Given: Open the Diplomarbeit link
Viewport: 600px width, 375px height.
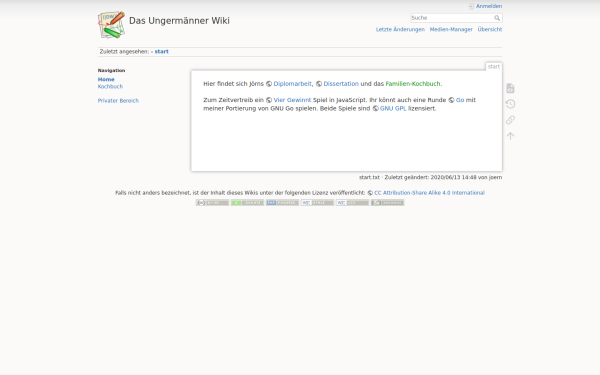Looking at the screenshot, I should (292, 84).
